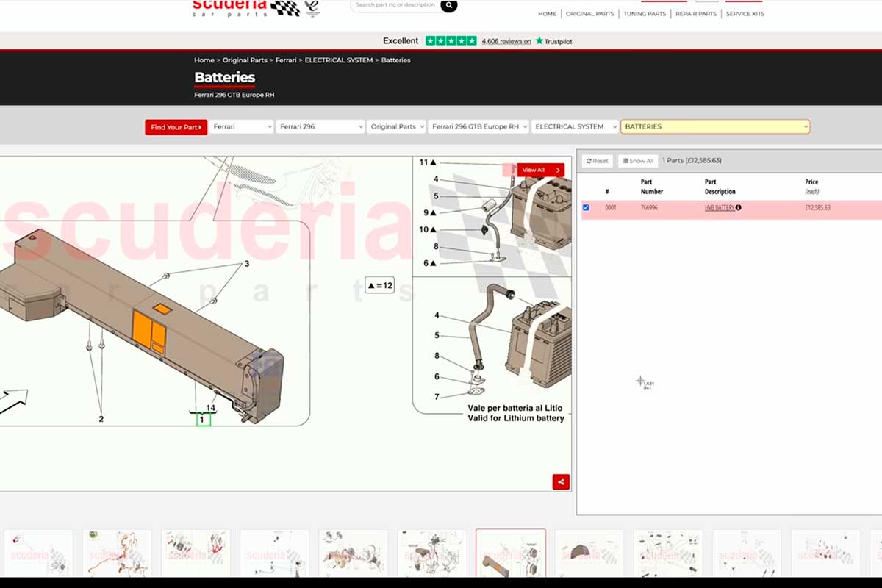Image resolution: width=882 pixels, height=588 pixels.
Task: Click the Find Your Part button
Action: (x=176, y=127)
